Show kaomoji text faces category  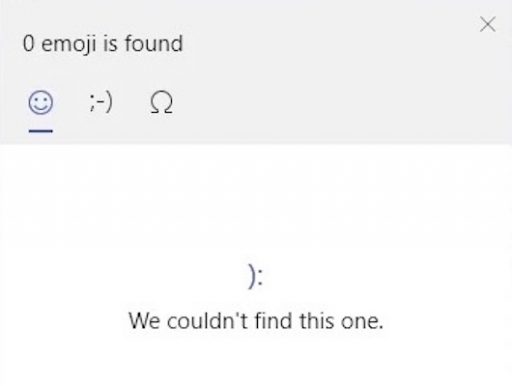101,102
